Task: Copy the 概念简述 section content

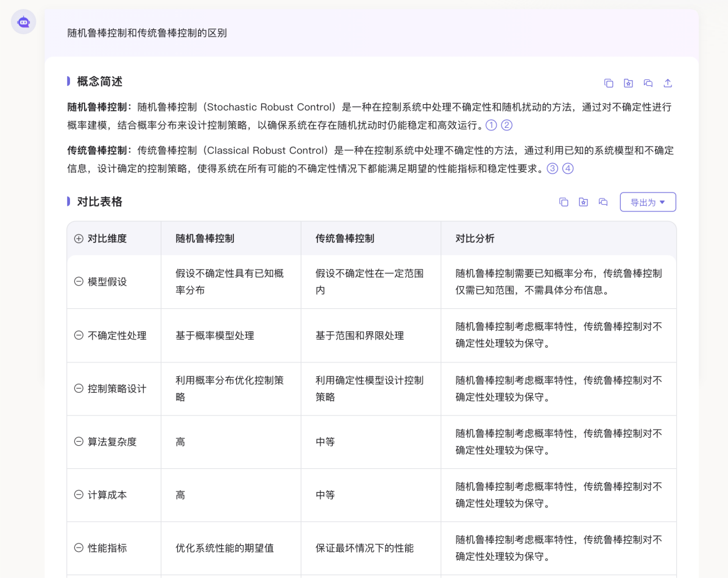Action: coord(608,83)
